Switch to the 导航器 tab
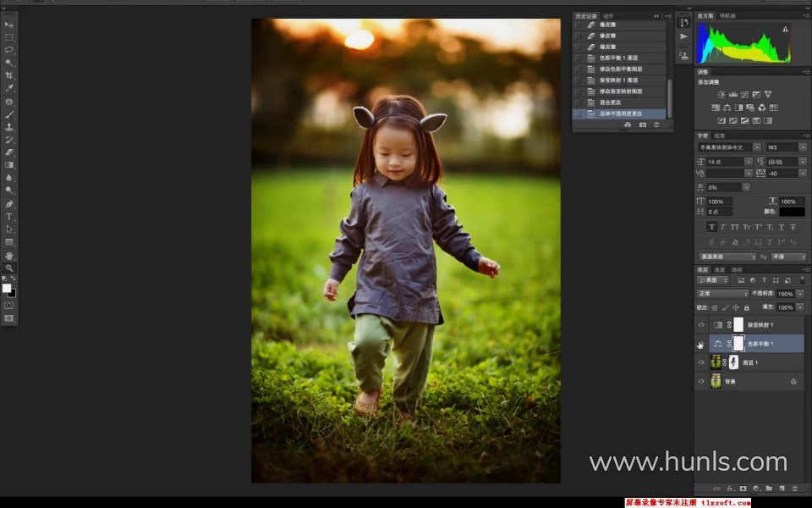812x508 pixels. pyautogui.click(x=727, y=16)
